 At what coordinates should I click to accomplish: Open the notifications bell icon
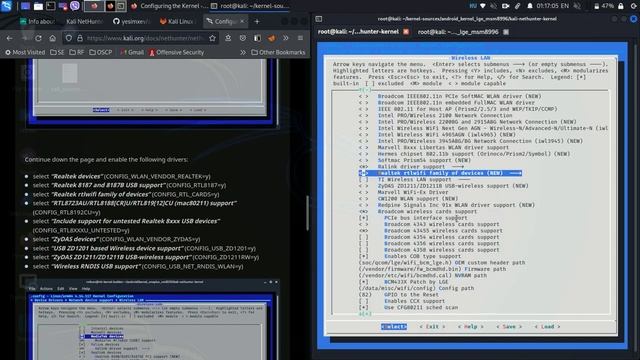[x=530, y=6]
